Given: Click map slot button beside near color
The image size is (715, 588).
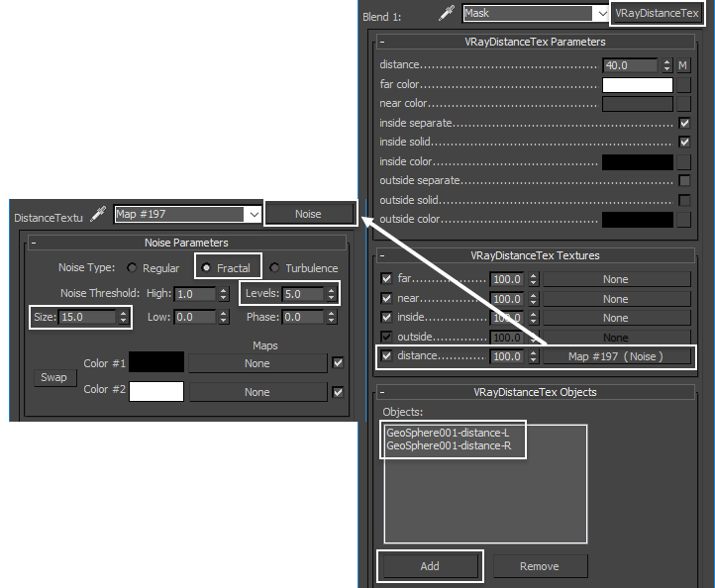Looking at the screenshot, I should pos(683,104).
